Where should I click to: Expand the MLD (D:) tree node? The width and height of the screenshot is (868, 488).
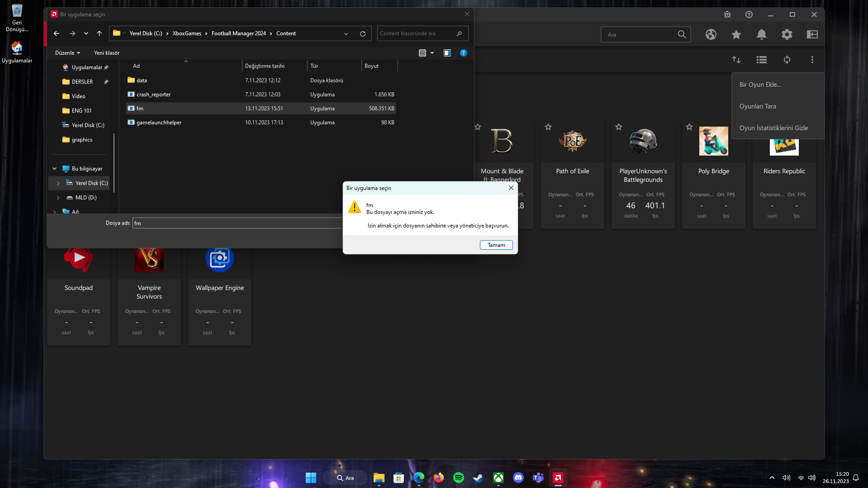point(58,198)
